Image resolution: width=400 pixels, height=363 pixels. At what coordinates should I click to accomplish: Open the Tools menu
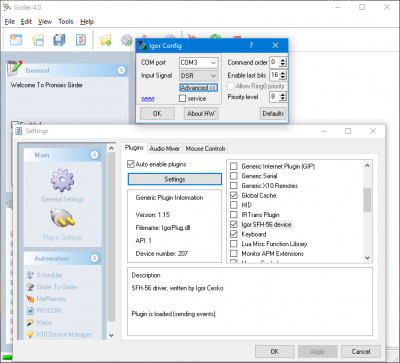coord(66,22)
